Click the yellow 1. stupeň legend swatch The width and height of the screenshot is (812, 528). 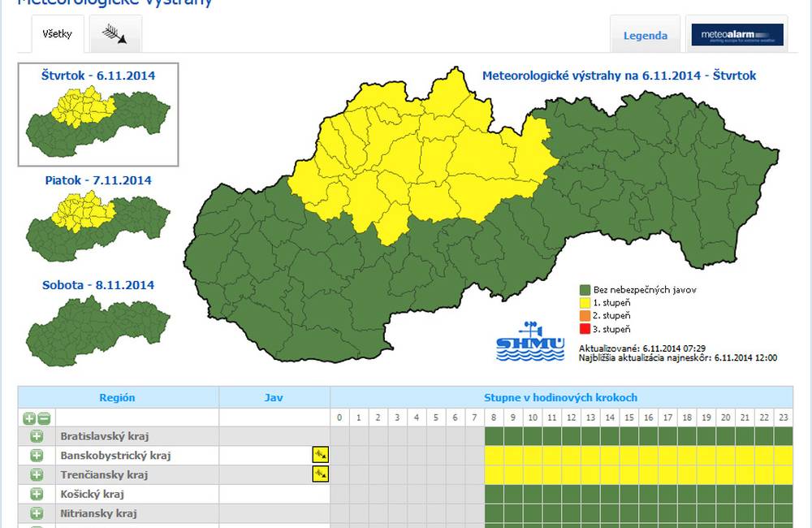(x=585, y=302)
